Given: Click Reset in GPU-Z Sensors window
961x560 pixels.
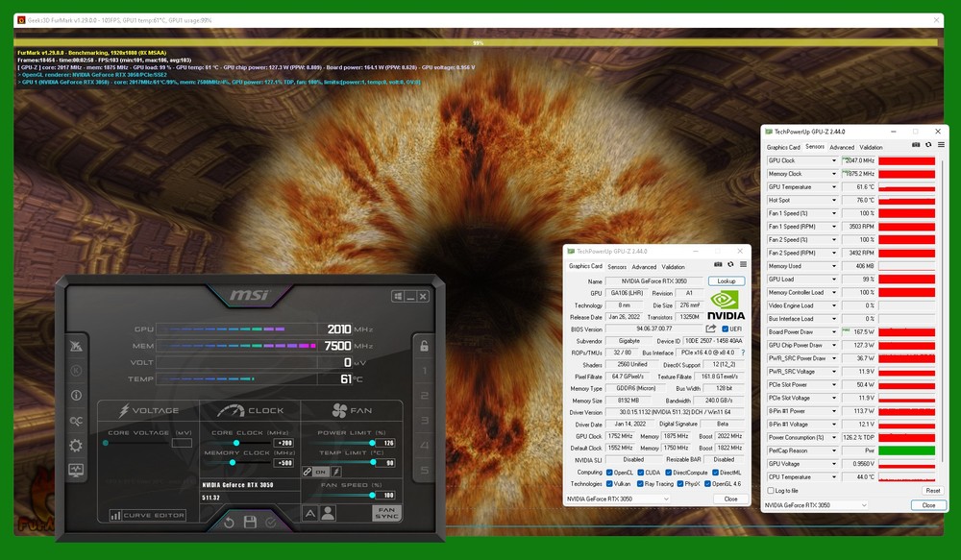Looking at the screenshot, I should (x=933, y=491).
